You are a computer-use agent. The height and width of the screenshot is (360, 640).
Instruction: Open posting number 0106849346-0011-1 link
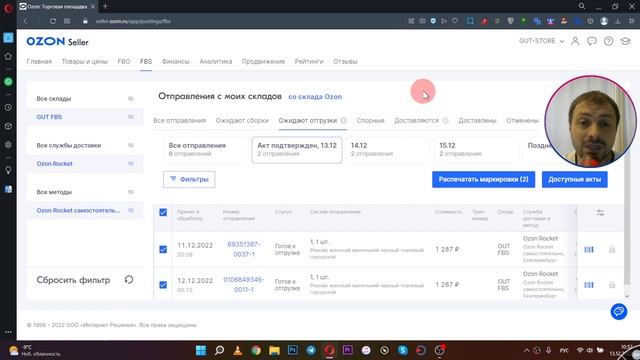click(x=244, y=284)
